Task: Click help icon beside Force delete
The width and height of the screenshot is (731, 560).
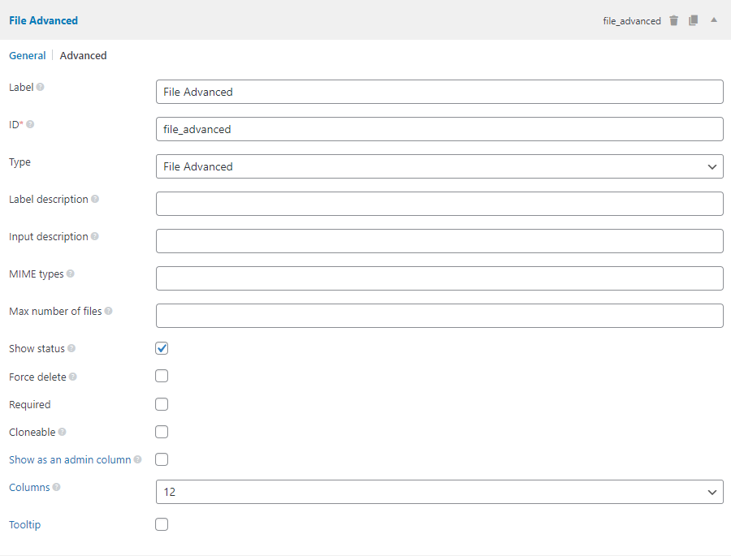Action: tap(73, 377)
